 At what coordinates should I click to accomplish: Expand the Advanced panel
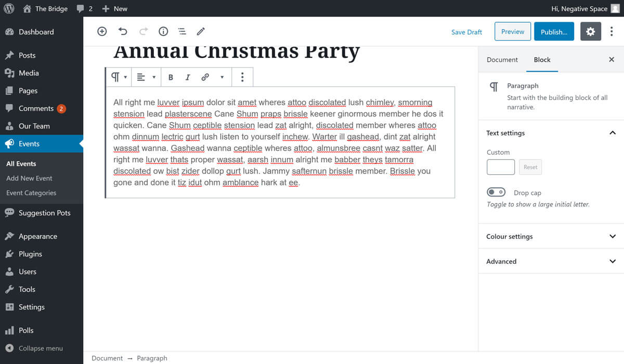coord(551,262)
